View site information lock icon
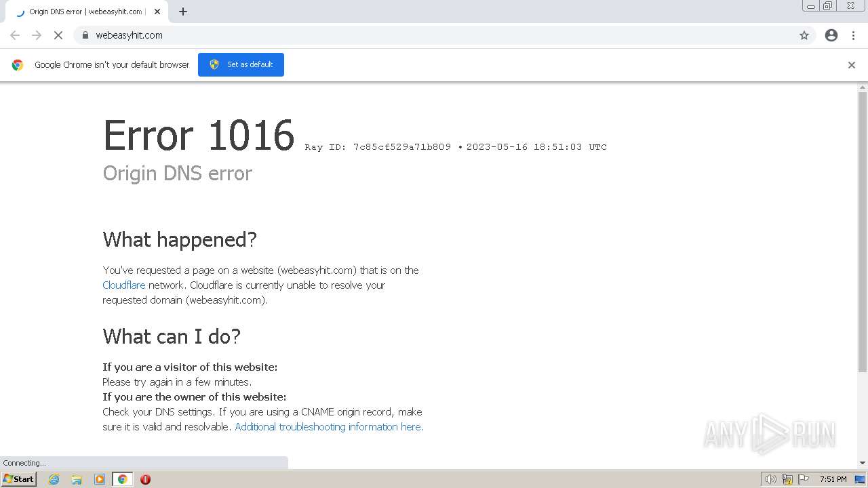The height and width of the screenshot is (488, 868). coord(85,35)
